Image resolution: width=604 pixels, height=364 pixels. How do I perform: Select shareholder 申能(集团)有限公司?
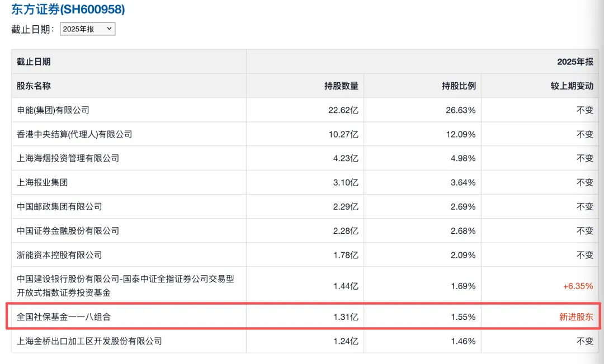[x=53, y=110]
